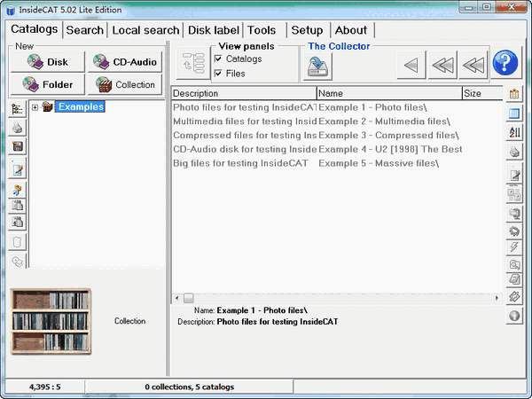Click the magnifier search icon in right toolbar
Image resolution: width=532 pixels, height=399 pixels.
pos(514,264)
